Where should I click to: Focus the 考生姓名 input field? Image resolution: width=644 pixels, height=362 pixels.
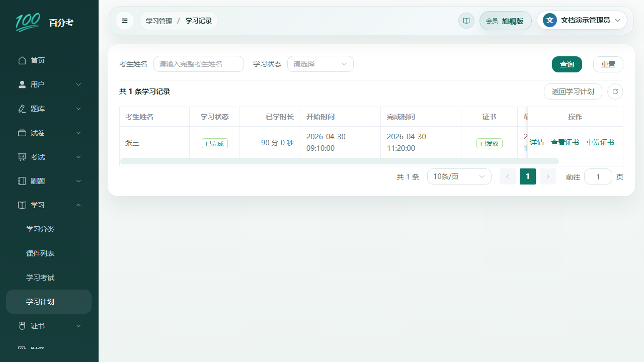coord(199,64)
